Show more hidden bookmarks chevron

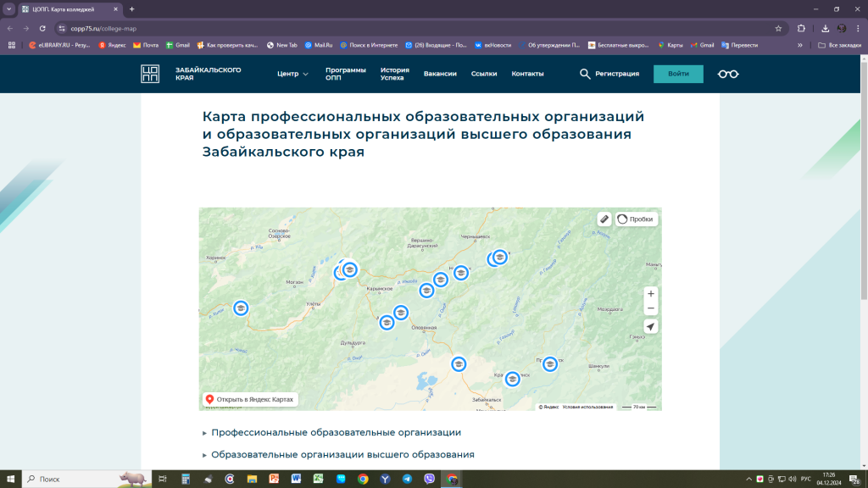click(800, 46)
